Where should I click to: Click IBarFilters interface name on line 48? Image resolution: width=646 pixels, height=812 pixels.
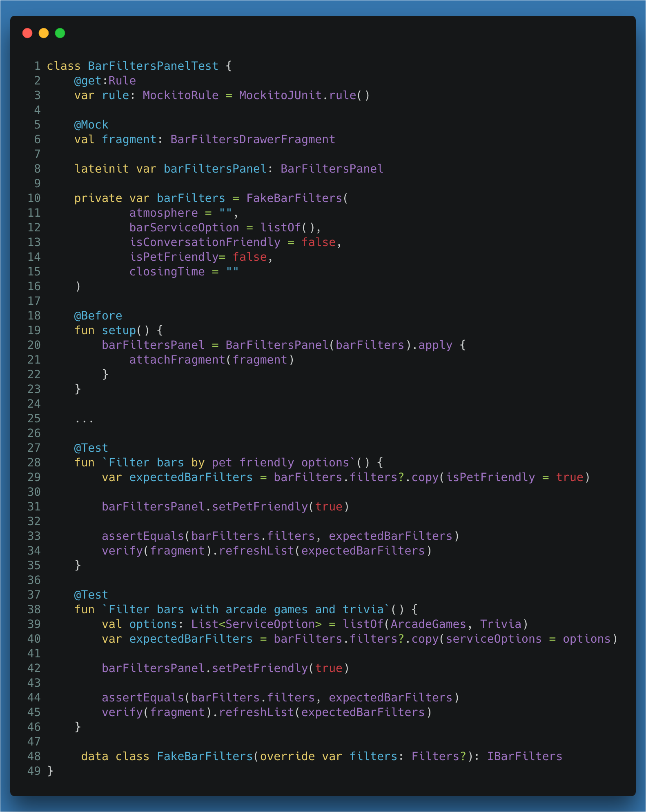pos(525,757)
